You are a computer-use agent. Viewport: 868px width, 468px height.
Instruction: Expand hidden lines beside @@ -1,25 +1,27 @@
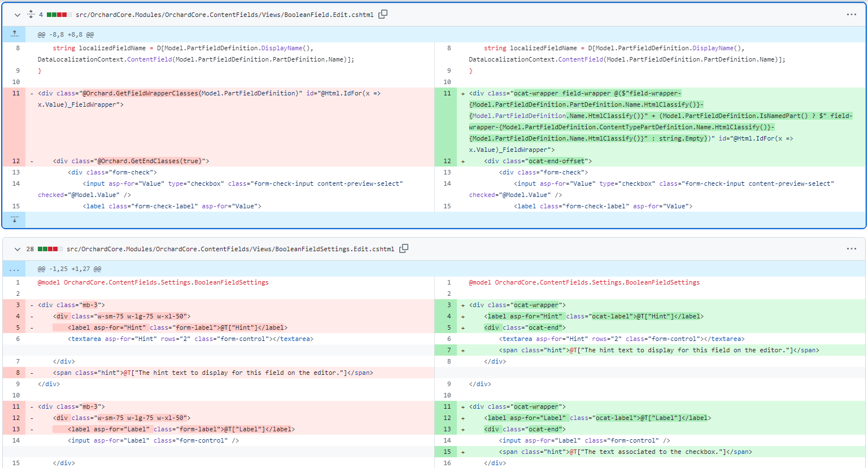coord(14,269)
